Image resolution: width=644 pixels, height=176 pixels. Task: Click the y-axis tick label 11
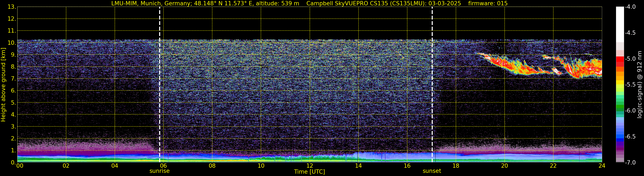pos(11,31)
